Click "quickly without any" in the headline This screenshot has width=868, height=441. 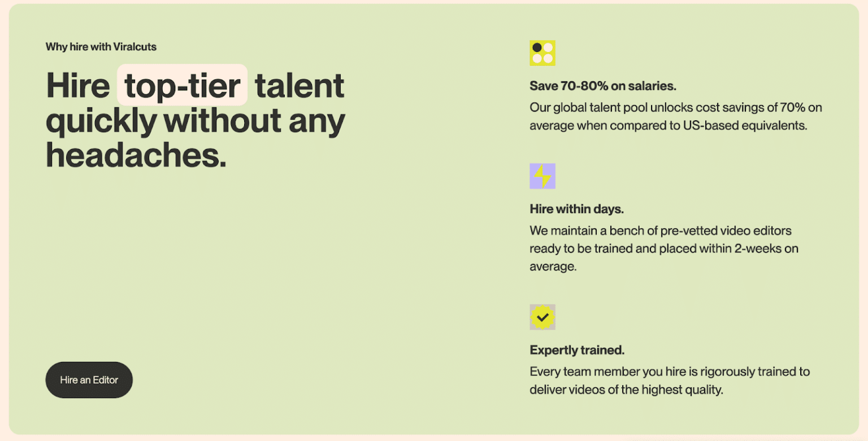(196, 120)
